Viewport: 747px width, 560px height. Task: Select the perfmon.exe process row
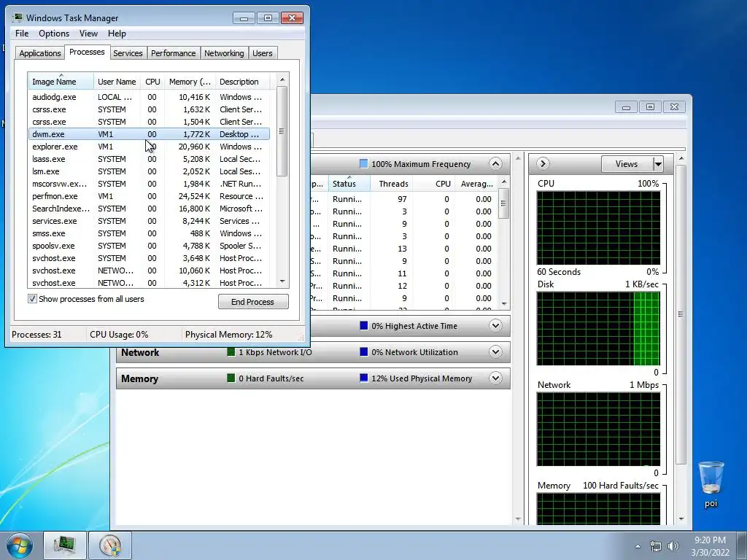[149, 196]
